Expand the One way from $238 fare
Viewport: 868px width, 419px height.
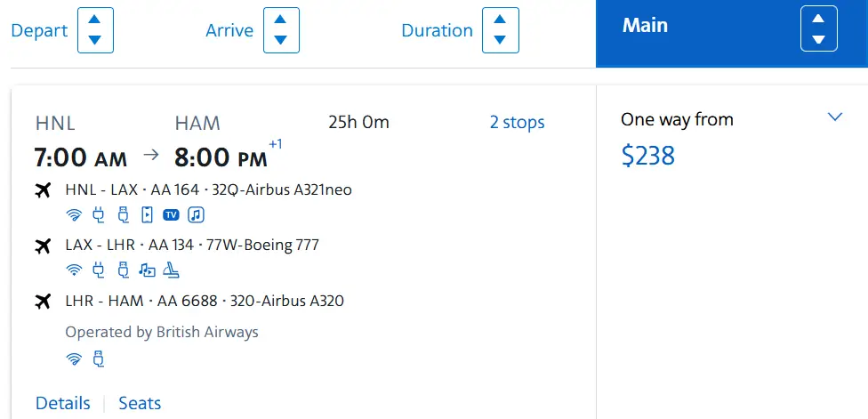[x=834, y=117]
